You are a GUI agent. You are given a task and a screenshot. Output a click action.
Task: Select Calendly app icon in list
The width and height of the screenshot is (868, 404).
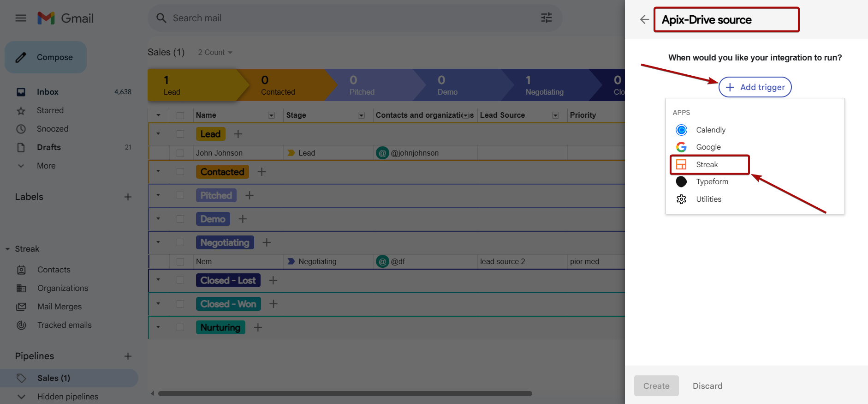click(681, 130)
